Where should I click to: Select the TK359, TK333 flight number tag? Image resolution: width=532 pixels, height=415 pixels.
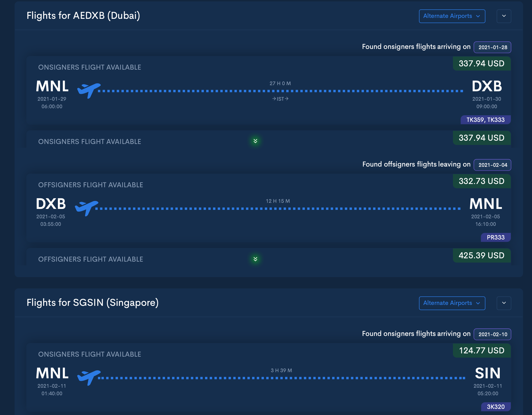pyautogui.click(x=485, y=120)
